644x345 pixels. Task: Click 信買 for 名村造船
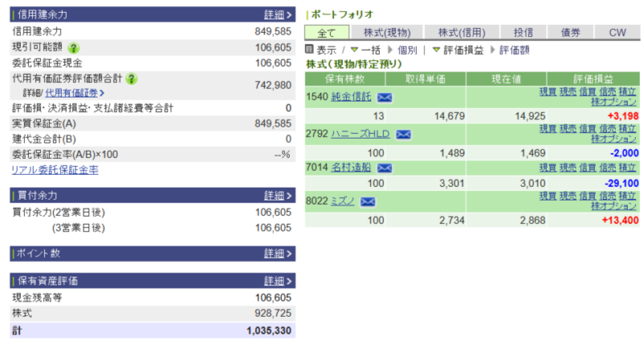pyautogui.click(x=588, y=168)
